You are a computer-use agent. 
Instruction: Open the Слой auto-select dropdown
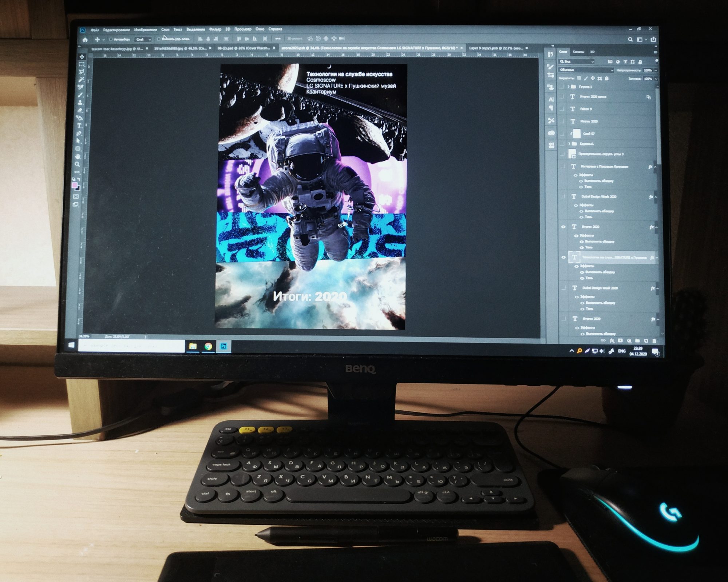143,39
